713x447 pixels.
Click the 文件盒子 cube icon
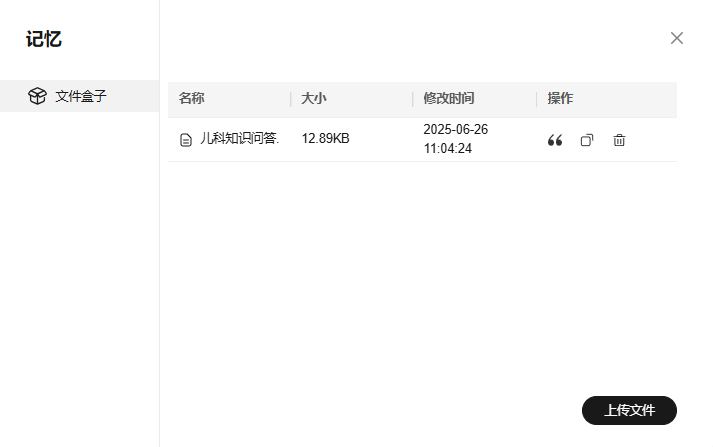37,97
